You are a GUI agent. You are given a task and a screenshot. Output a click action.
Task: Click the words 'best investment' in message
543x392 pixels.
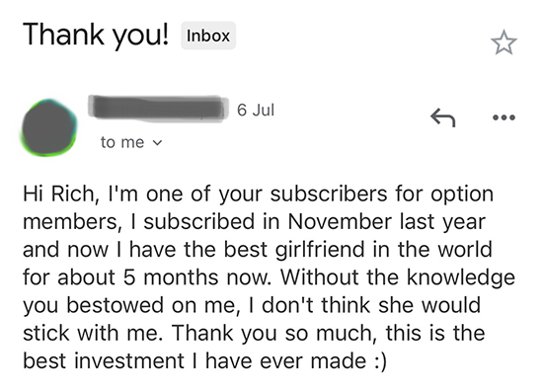coord(104,360)
